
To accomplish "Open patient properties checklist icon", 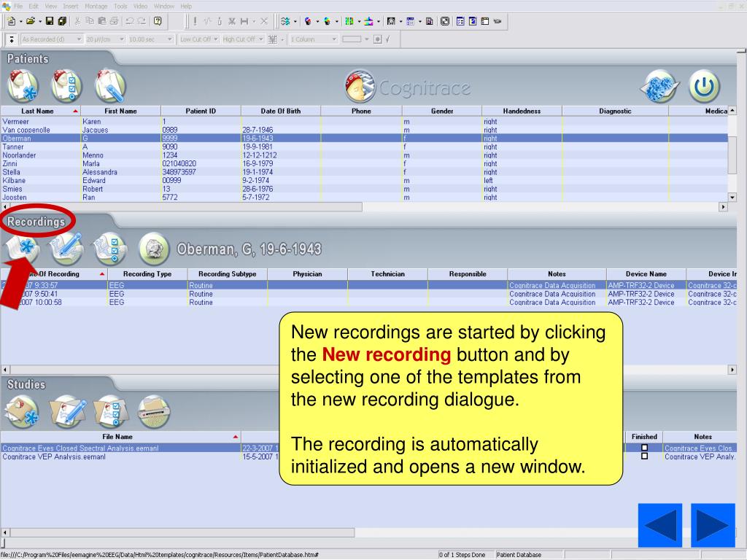I will 66,86.
